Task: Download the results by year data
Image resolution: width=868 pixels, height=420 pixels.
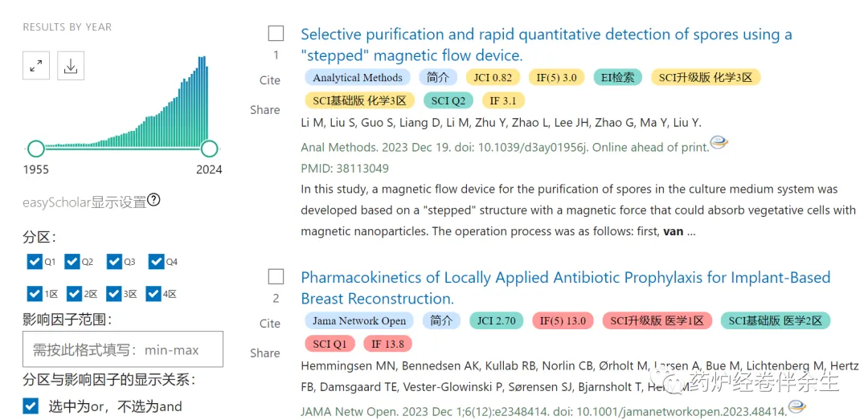Action: (71, 67)
